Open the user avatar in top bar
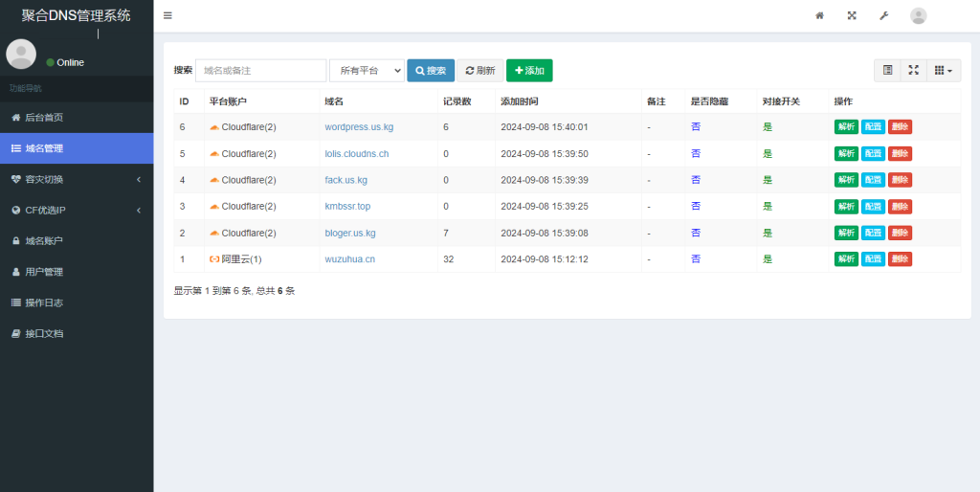The height and width of the screenshot is (492, 980). tap(918, 15)
